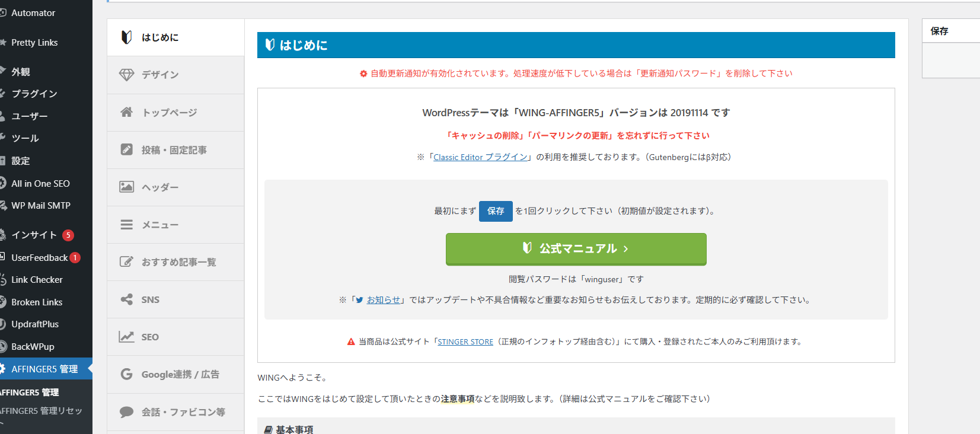
Task: Open the メニュー tab
Action: (175, 225)
